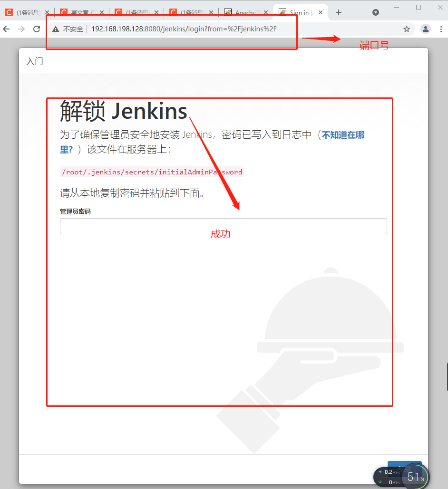Click the browser forward arrow

[21, 29]
